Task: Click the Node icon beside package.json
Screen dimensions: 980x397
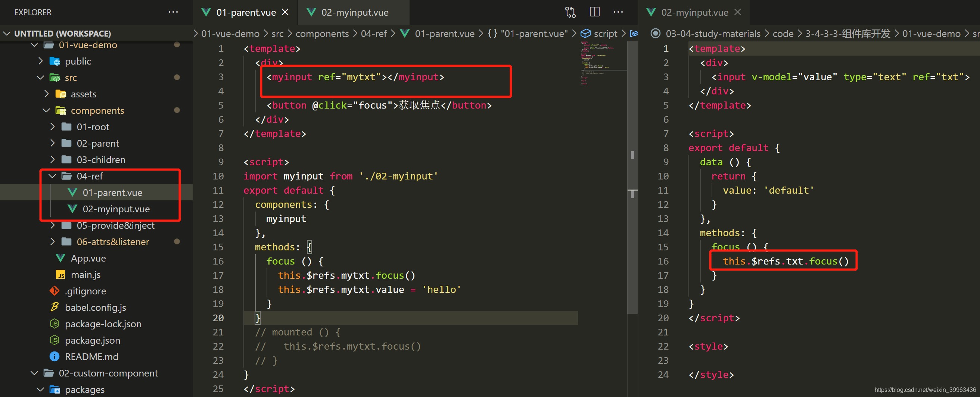Action: coord(55,340)
